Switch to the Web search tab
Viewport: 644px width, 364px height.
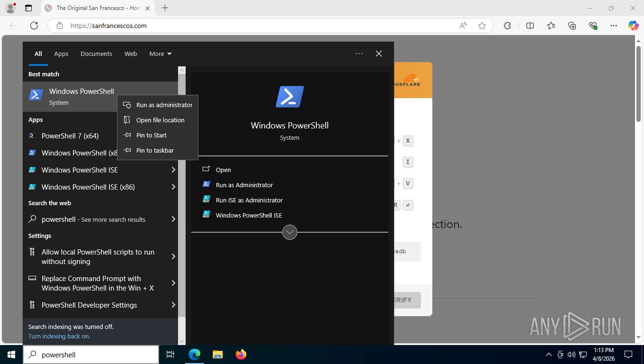[x=131, y=54]
